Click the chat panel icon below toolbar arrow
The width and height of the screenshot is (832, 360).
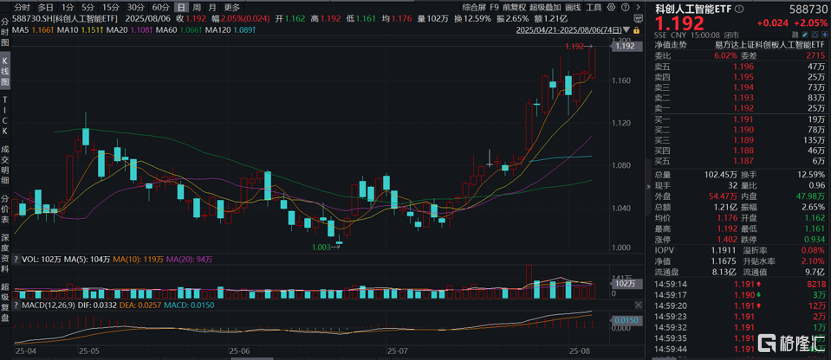639,19
